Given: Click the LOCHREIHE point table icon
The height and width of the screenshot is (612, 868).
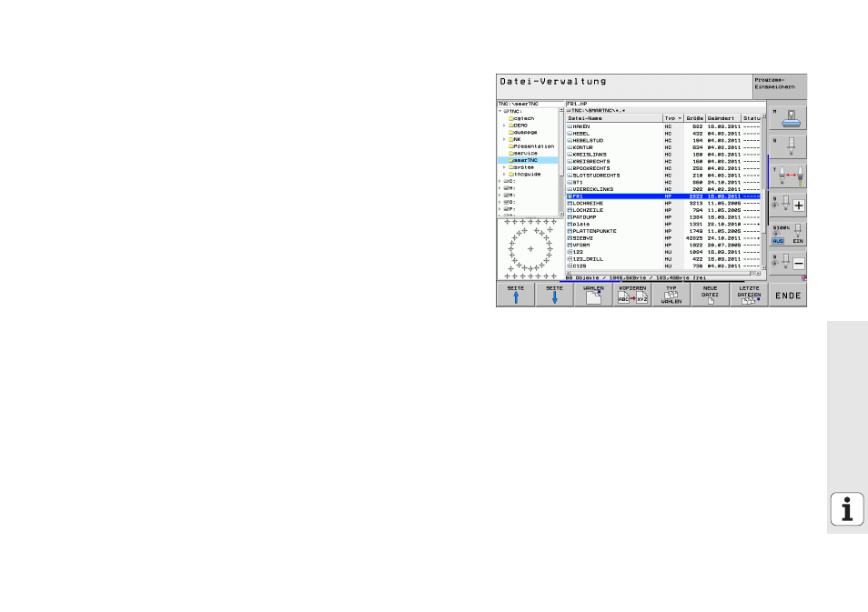Looking at the screenshot, I should (x=570, y=204).
